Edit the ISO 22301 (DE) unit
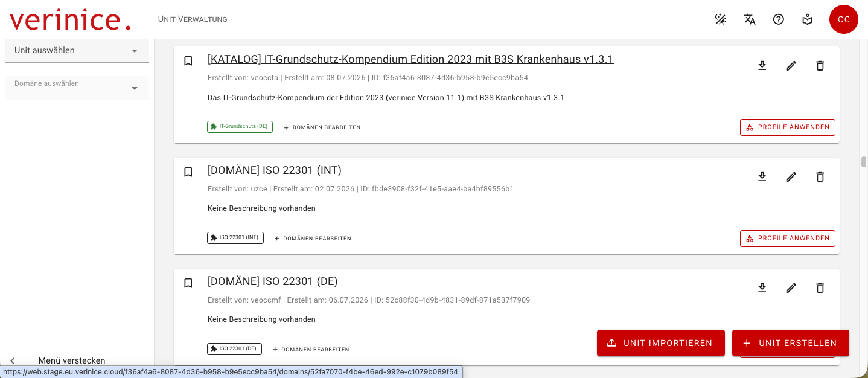This screenshot has height=378, width=868. pos(791,287)
